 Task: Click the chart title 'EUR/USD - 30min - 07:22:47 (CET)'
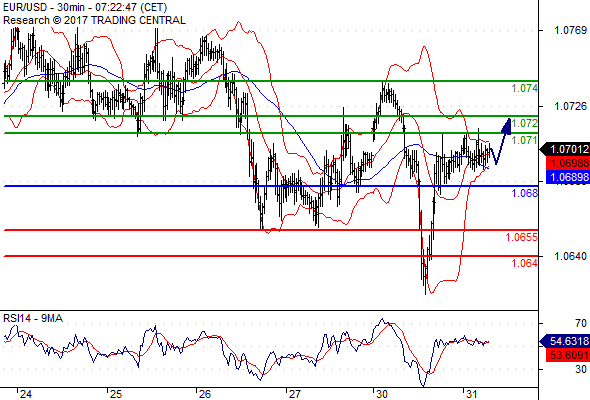coord(85,7)
